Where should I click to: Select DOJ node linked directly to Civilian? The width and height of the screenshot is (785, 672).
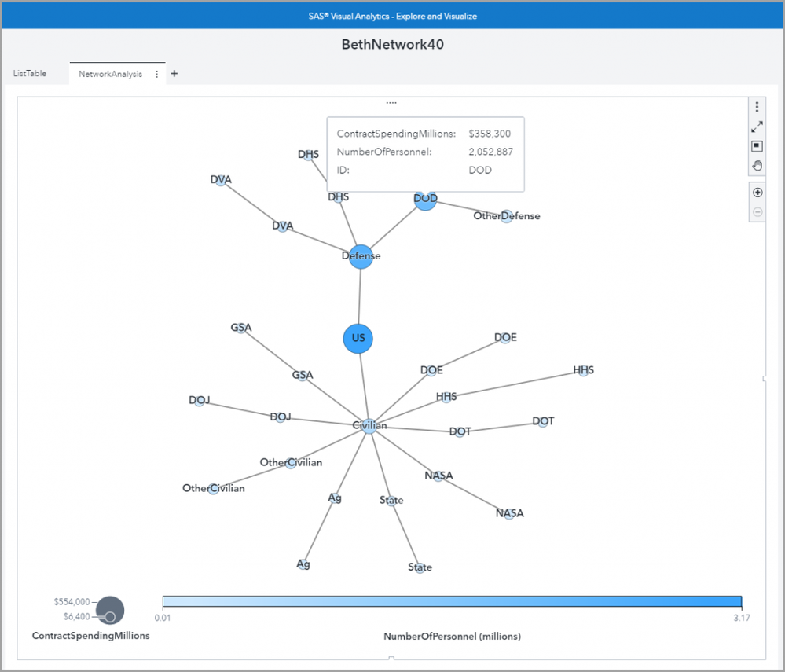[281, 417]
